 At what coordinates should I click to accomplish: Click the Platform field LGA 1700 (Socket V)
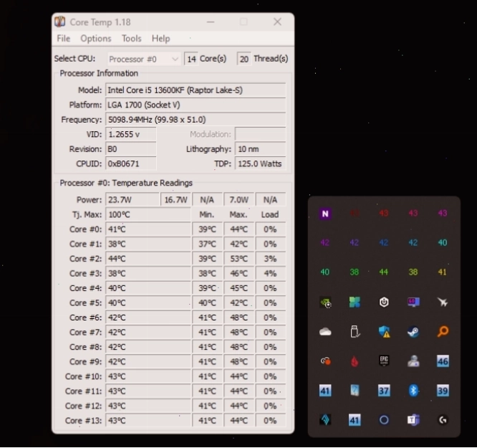pyautogui.click(x=196, y=105)
